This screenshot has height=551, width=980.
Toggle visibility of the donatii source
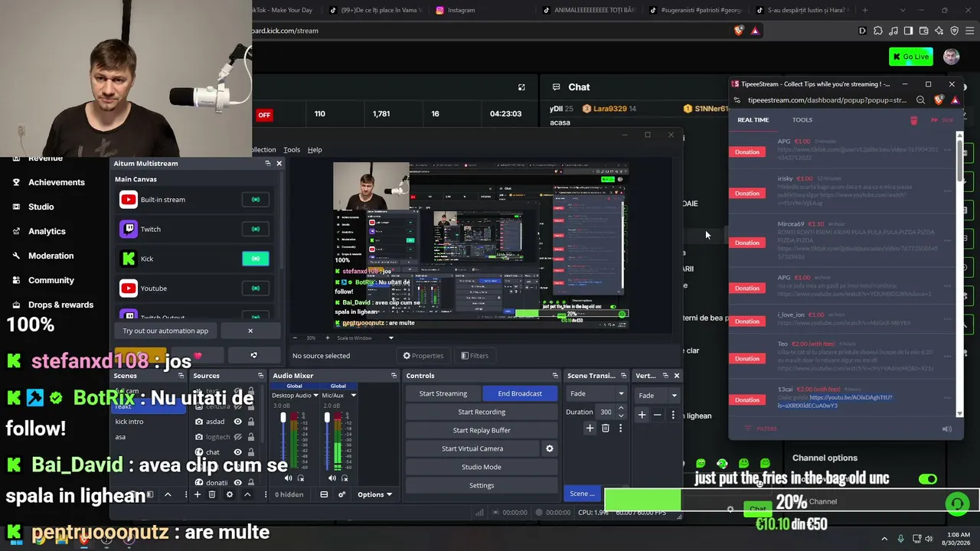click(x=237, y=482)
